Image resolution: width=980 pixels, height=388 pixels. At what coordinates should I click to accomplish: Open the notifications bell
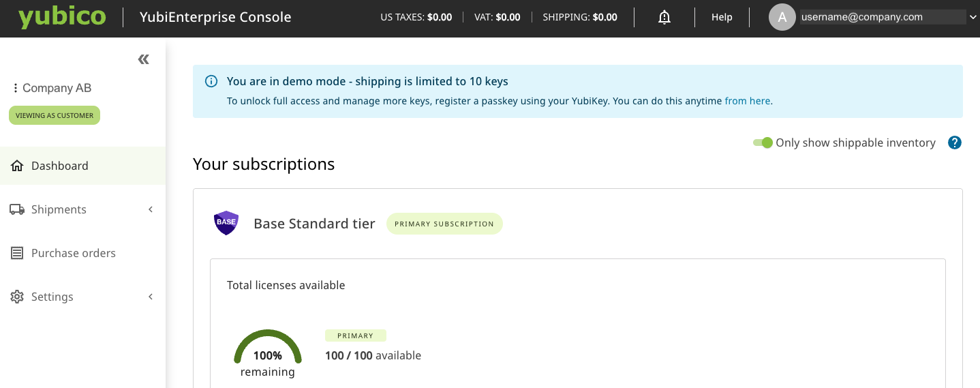click(664, 18)
